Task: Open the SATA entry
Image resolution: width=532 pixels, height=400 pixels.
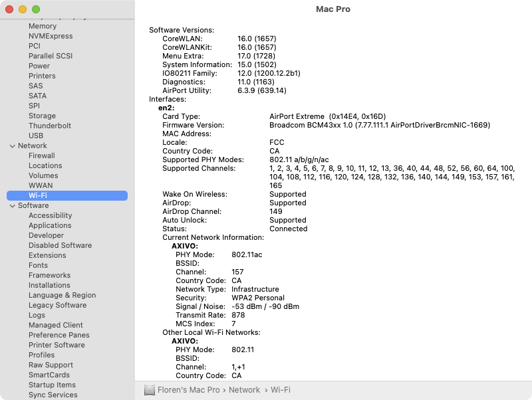Action: [x=38, y=96]
